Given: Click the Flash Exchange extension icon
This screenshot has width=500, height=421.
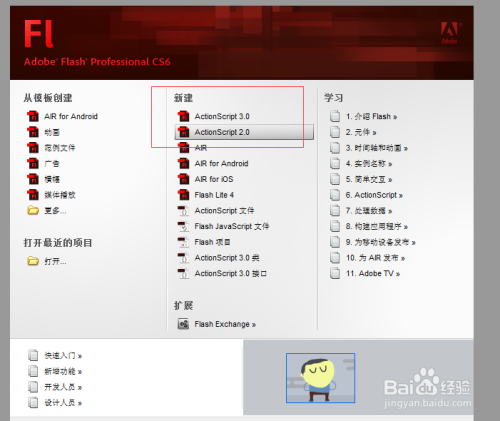Looking at the screenshot, I should [183, 324].
